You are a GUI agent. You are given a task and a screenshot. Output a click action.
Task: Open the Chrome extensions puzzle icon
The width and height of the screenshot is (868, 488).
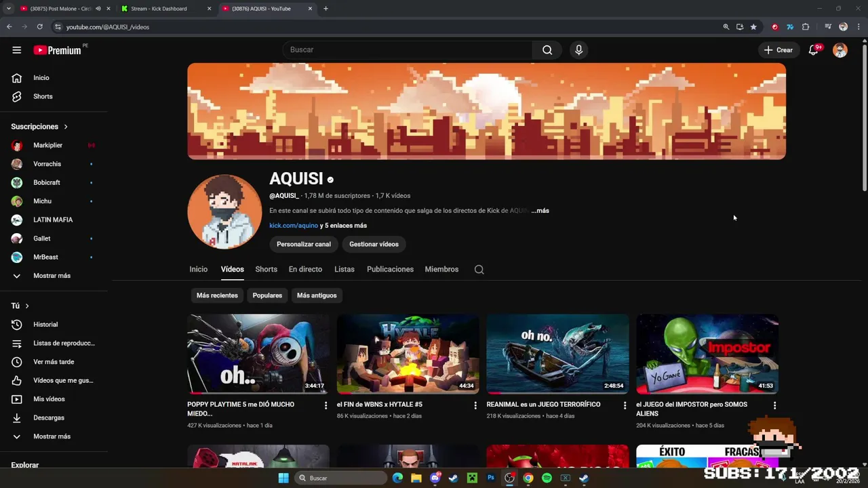coord(806,26)
